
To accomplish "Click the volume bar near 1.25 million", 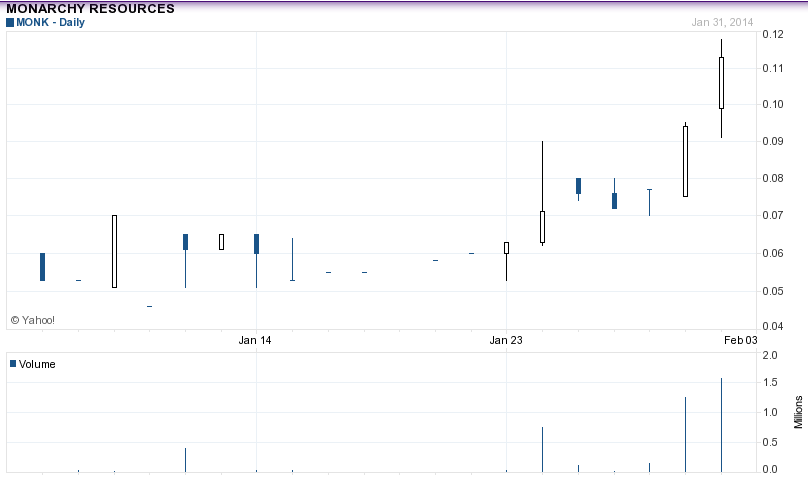I will (x=685, y=434).
